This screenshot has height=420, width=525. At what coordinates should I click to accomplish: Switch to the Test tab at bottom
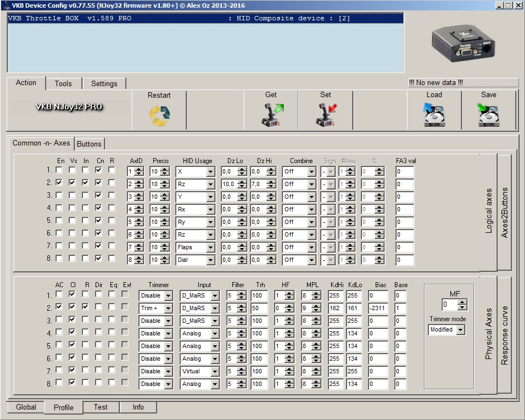pyautogui.click(x=100, y=407)
